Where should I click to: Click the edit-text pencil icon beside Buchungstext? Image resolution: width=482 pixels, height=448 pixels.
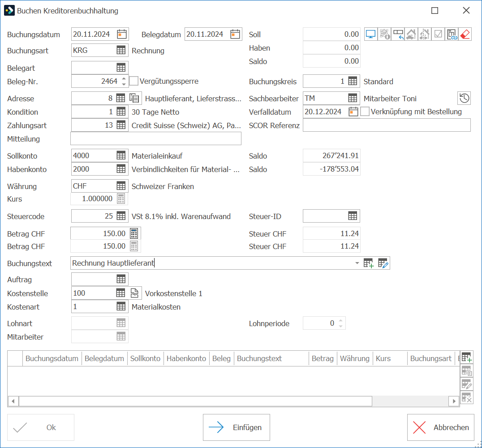click(x=383, y=263)
